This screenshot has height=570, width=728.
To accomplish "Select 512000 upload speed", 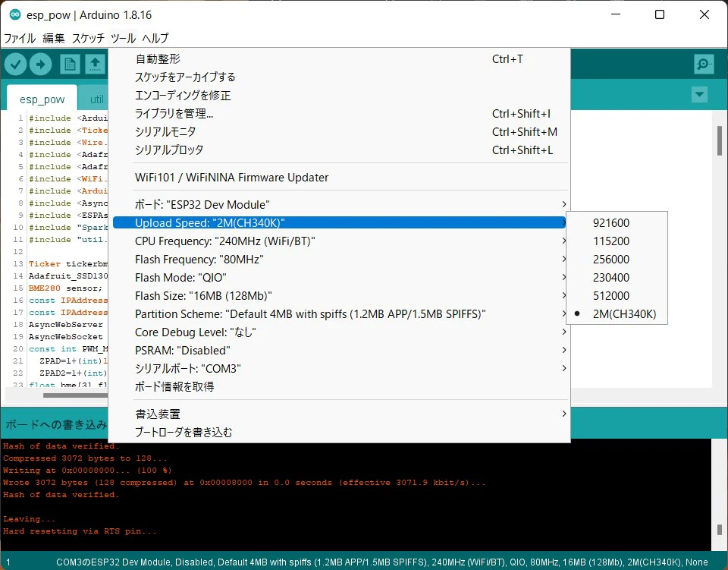I will (x=617, y=295).
